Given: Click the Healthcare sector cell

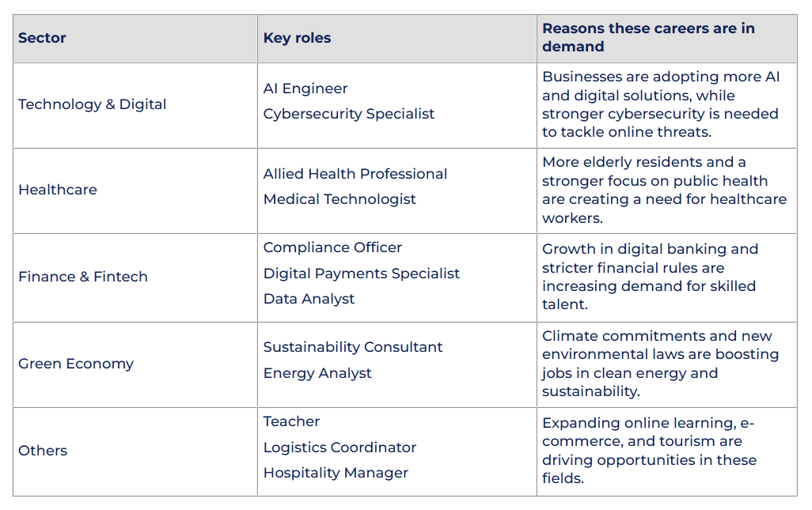Looking at the screenshot, I should 58,190.
